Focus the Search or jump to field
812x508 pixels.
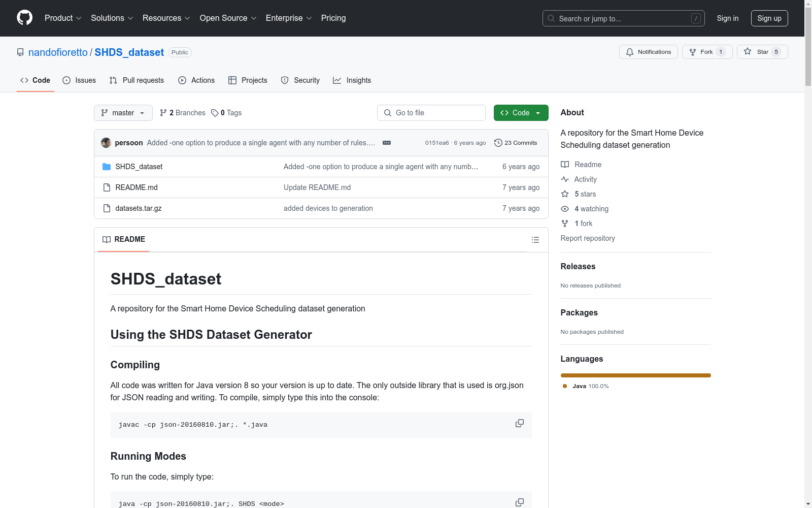pos(624,18)
